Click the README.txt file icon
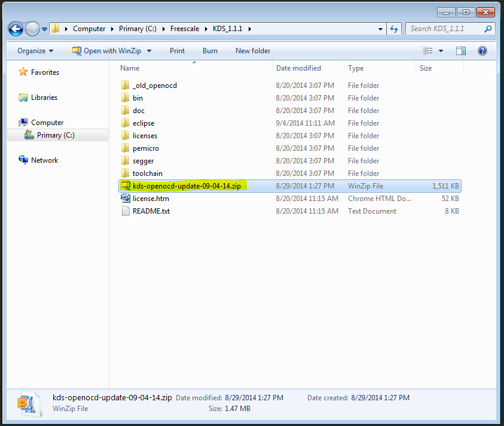504x426 pixels. (x=126, y=211)
